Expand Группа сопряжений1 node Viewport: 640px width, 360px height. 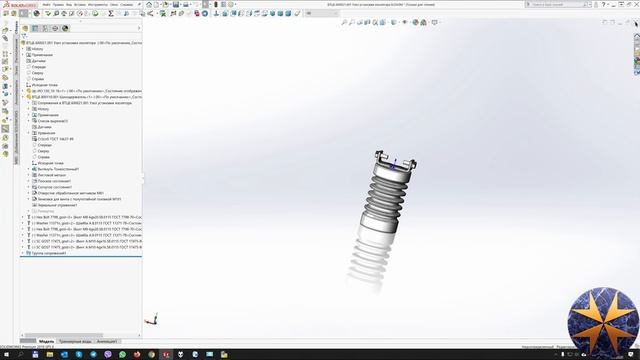click(x=23, y=253)
